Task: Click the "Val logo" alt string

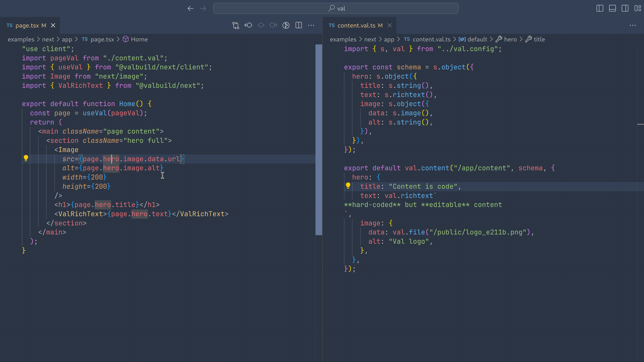Action: (x=409, y=241)
